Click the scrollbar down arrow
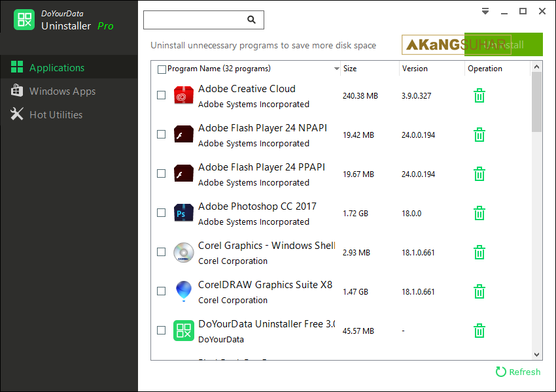Viewport: 556px width, 392px height. coord(536,355)
